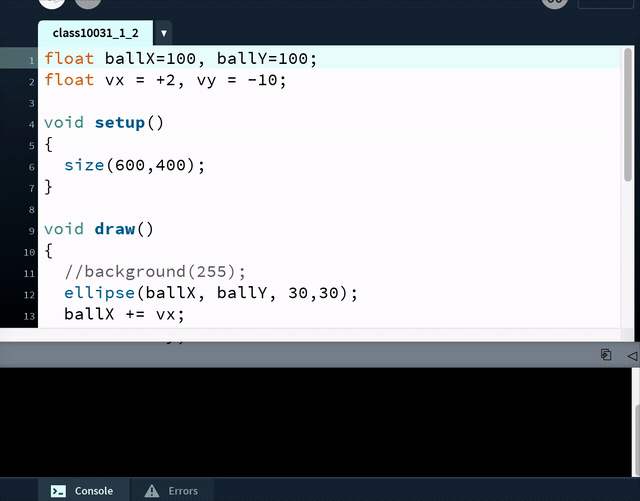Select the class10031_1_2 sketch tab

click(96, 33)
